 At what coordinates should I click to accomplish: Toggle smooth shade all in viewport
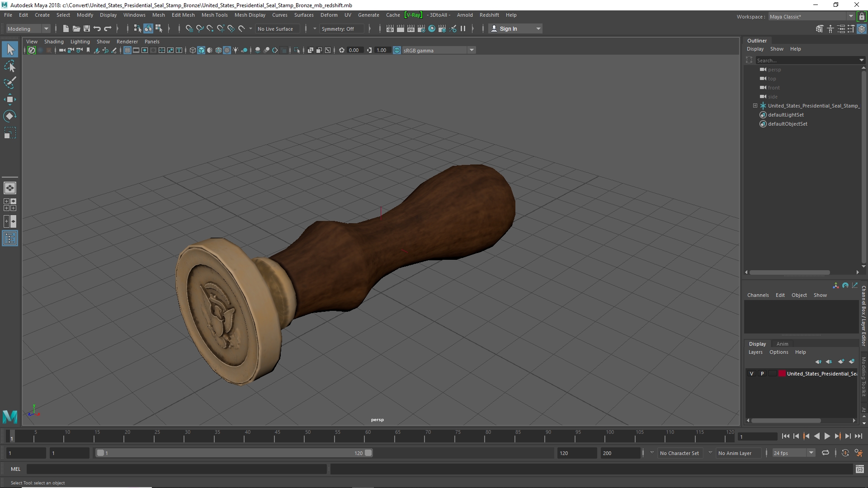click(x=201, y=50)
